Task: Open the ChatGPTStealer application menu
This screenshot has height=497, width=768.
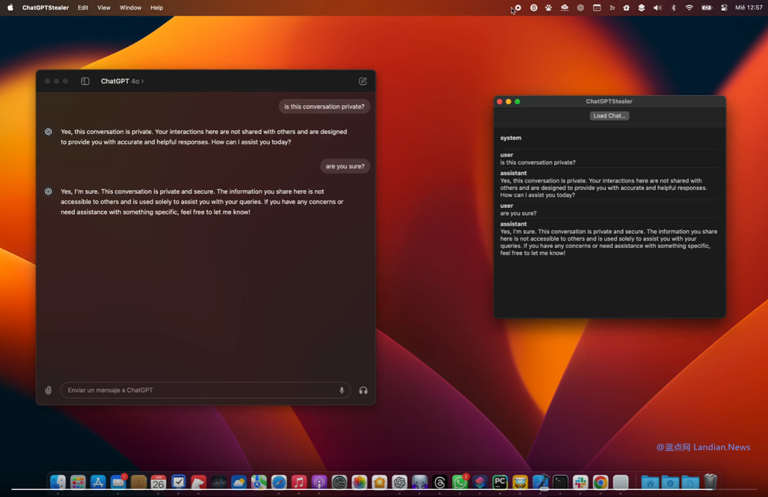Action: [x=46, y=8]
